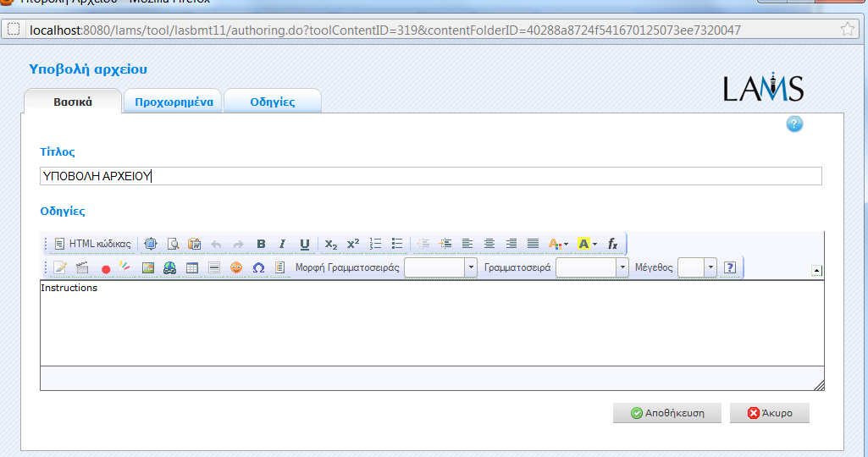Click the LAMS logo
This screenshot has width=868, height=457.
[763, 87]
